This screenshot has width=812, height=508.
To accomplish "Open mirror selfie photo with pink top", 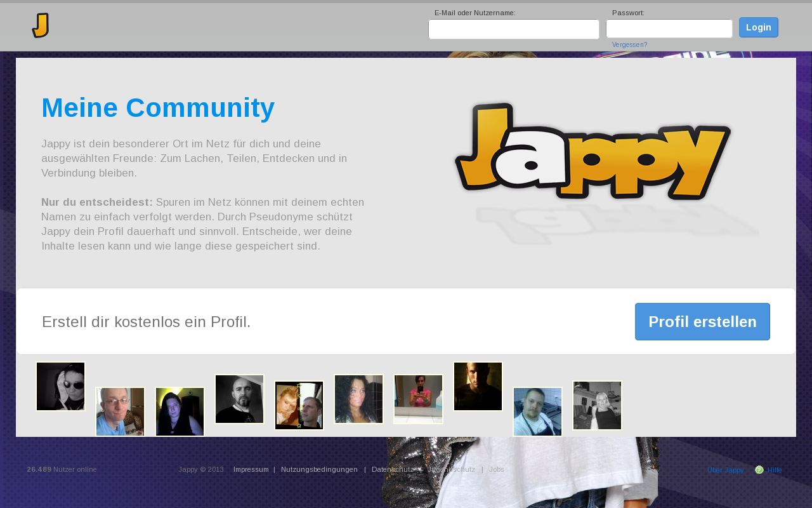I will (x=419, y=399).
